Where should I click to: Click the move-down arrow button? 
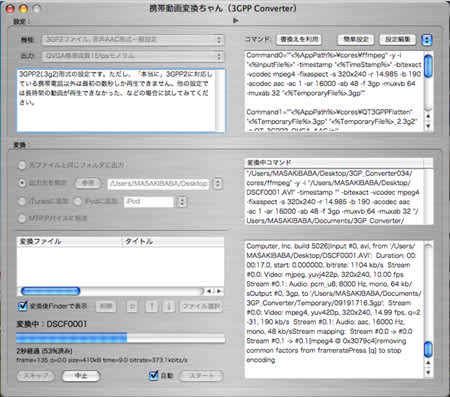point(169,307)
